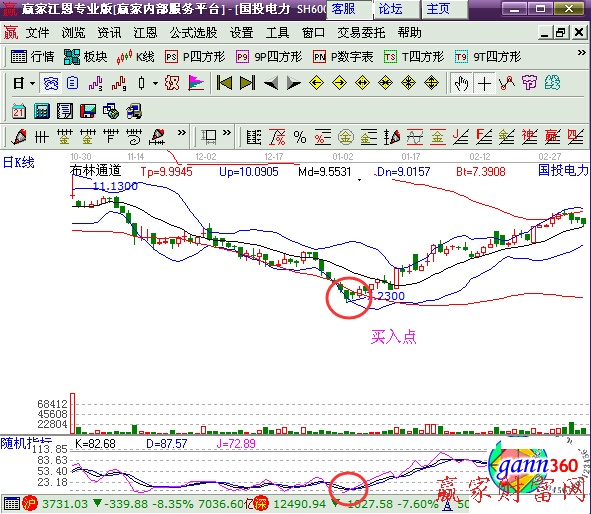Open the 浏览 menu
The image size is (591, 514).
73,33
